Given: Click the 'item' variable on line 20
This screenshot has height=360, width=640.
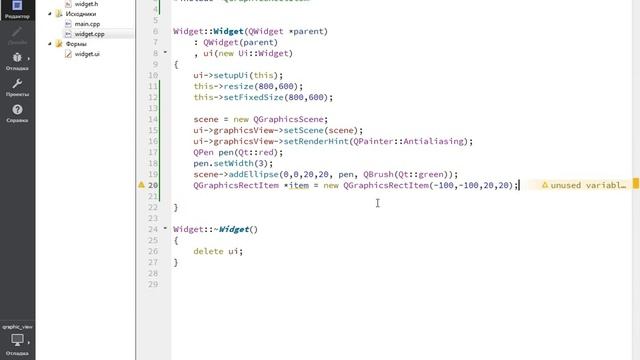Looking at the screenshot, I should click(299, 185).
